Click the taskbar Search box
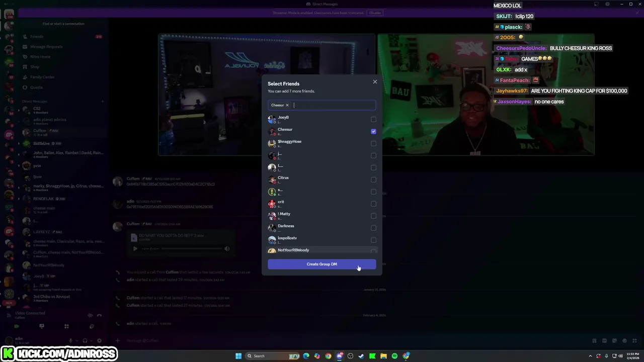The image size is (644, 362). [273, 356]
